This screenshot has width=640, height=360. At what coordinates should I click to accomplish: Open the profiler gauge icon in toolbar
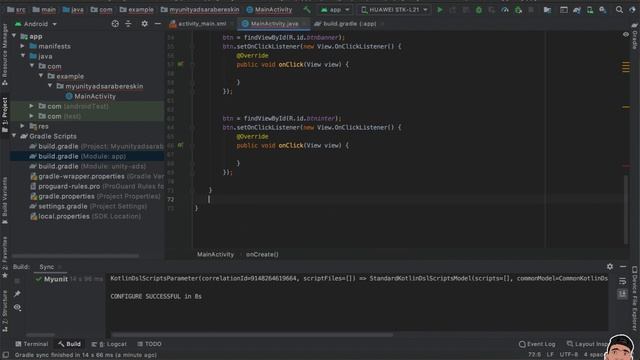click(x=505, y=9)
